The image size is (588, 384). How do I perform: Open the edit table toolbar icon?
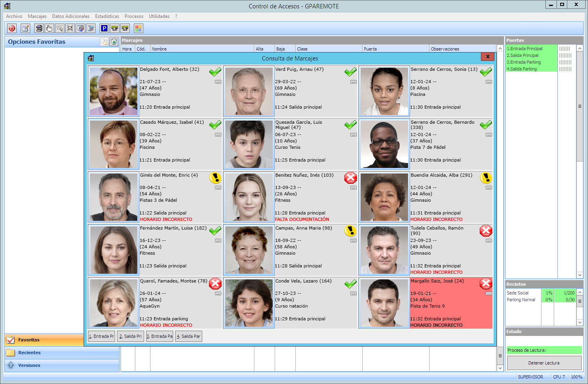25,28
